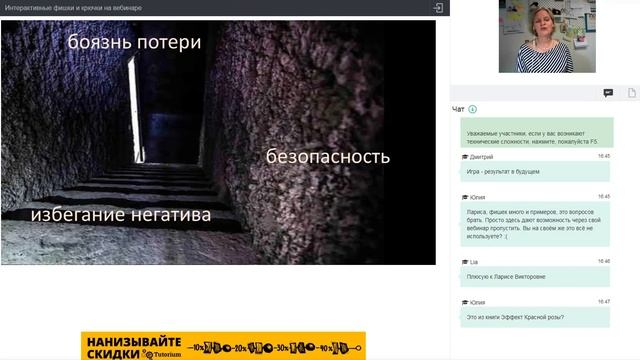
Task: Click the username Lia in chat
Action: point(473,262)
